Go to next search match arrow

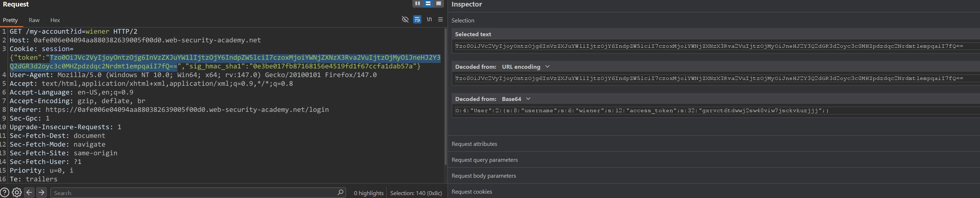(42, 193)
